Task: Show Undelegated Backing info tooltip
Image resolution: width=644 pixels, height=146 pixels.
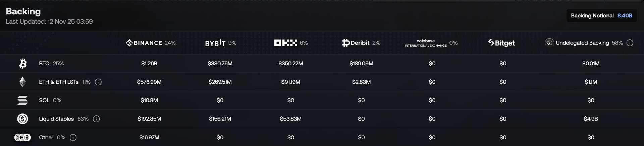Action: tap(630, 43)
